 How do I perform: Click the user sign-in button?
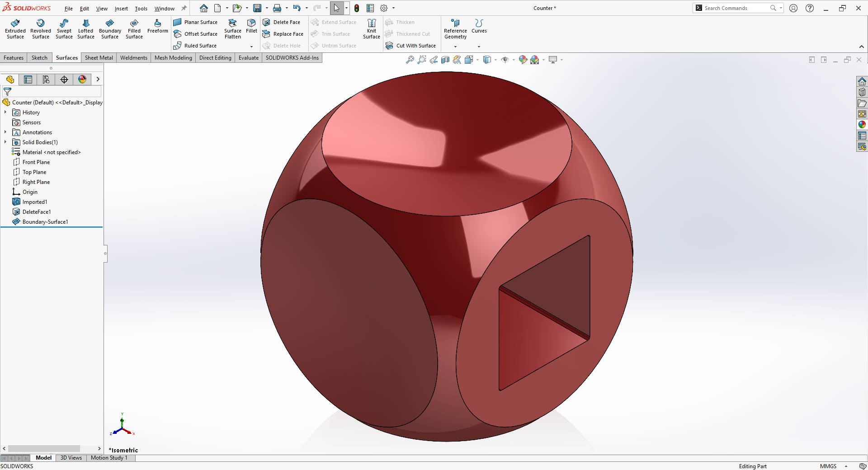click(x=793, y=8)
